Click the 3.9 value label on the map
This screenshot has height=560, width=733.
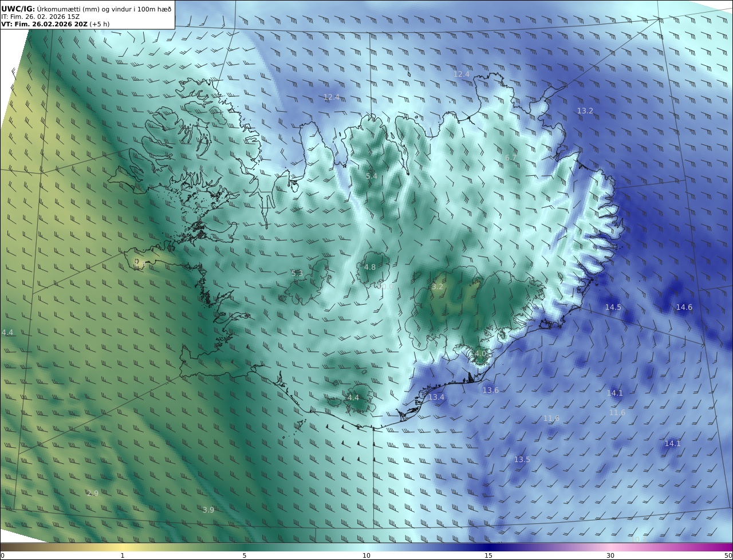pos(208,510)
